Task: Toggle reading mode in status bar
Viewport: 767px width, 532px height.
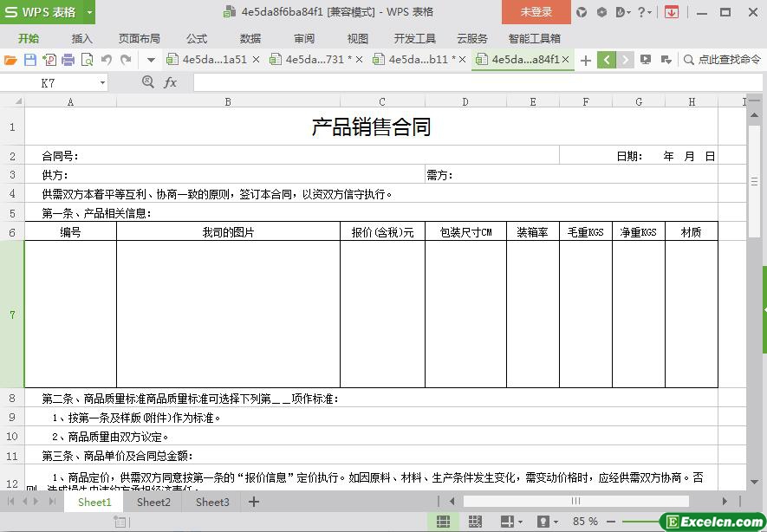Action: point(508,522)
